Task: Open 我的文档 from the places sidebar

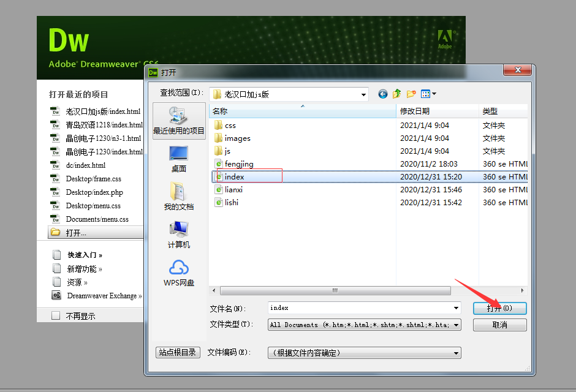Action: click(x=178, y=197)
